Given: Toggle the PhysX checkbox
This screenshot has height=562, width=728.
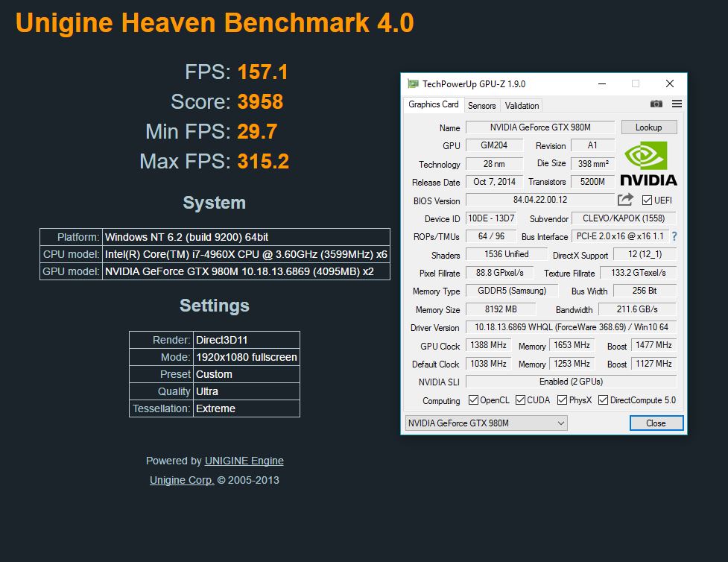Looking at the screenshot, I should [x=562, y=400].
